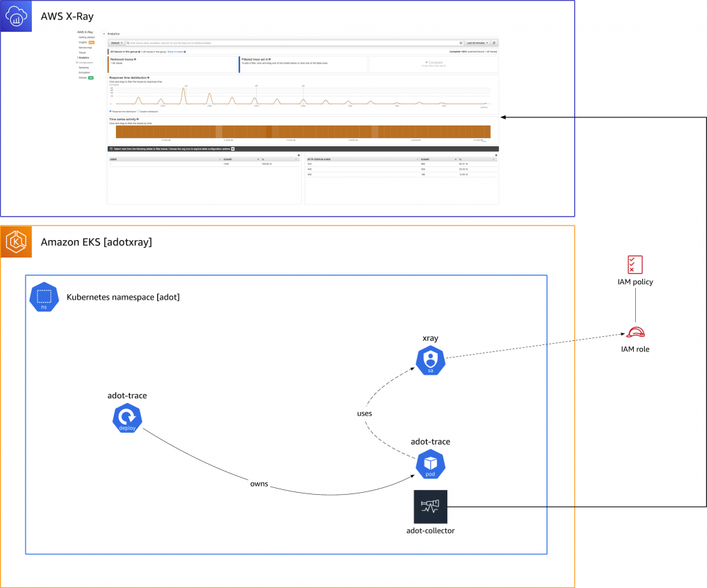This screenshot has height=588, width=707.
Task: Open the Last 30 minutes time dropdown
Action: [x=478, y=43]
